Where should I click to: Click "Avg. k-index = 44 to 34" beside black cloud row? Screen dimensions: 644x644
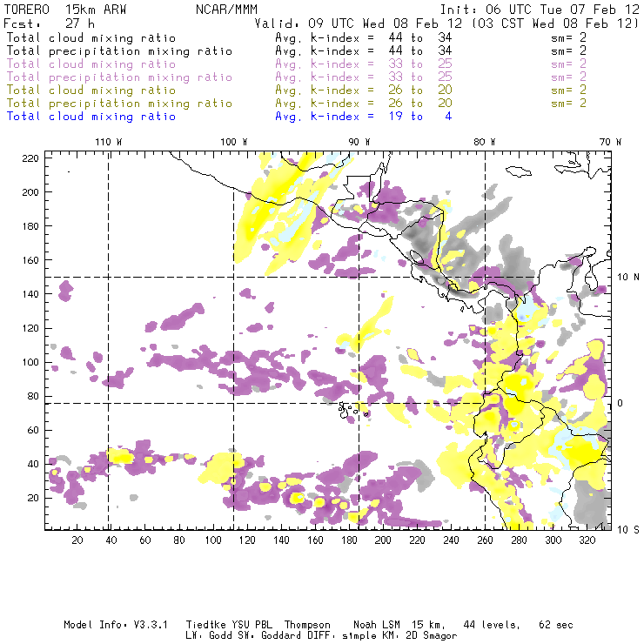click(364, 37)
